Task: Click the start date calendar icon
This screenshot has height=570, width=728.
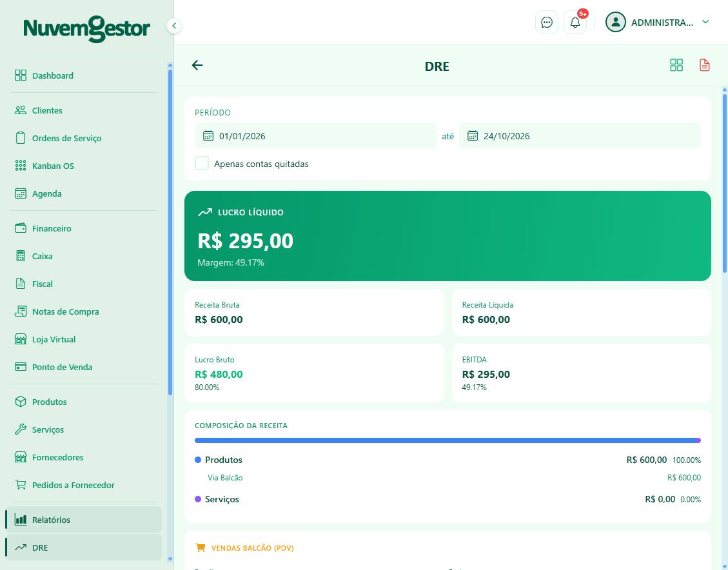Action: click(208, 135)
